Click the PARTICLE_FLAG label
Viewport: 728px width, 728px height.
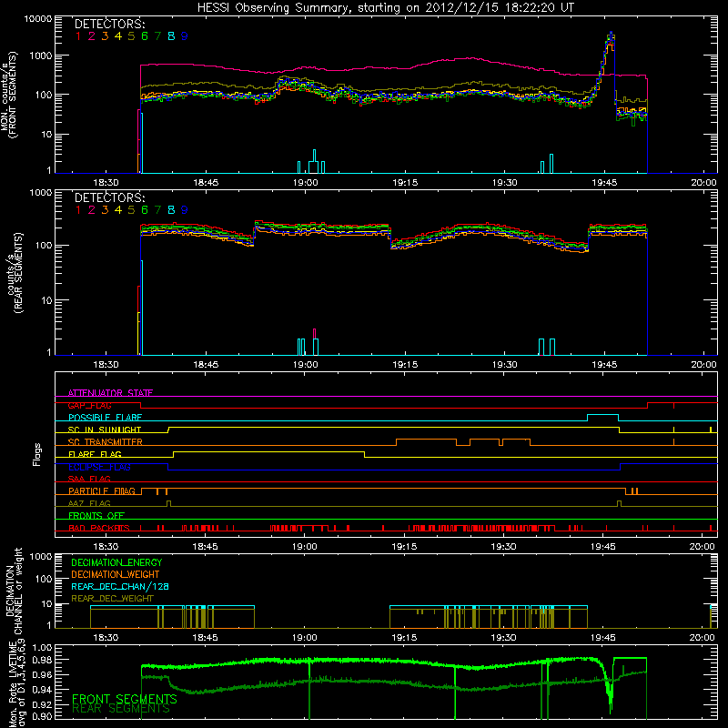102,490
